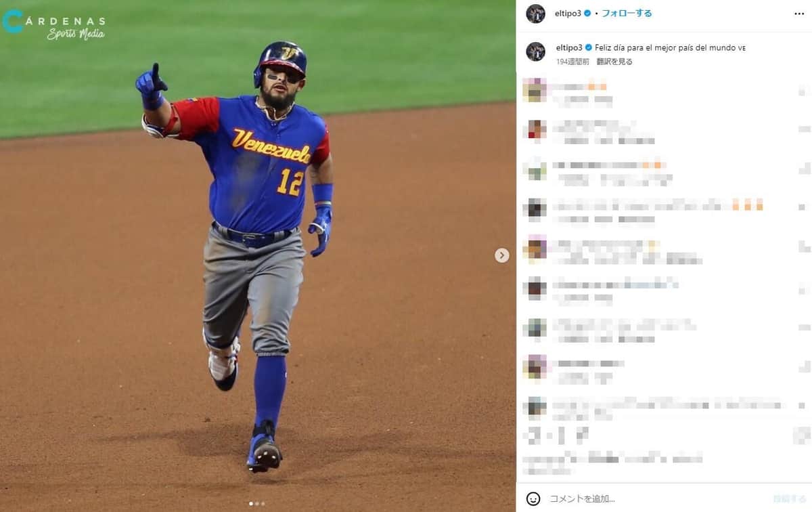Open eltipo3 username link in caption
Viewport: 812px width, 512px height.
[569, 48]
